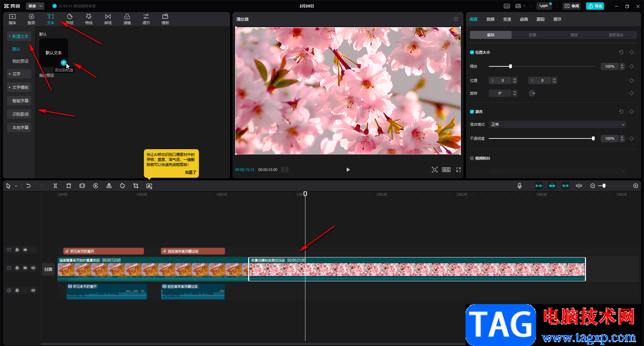Open the Transitions (转场) panel
Image resolution: width=644 pixels, height=346 pixels.
coord(108,19)
